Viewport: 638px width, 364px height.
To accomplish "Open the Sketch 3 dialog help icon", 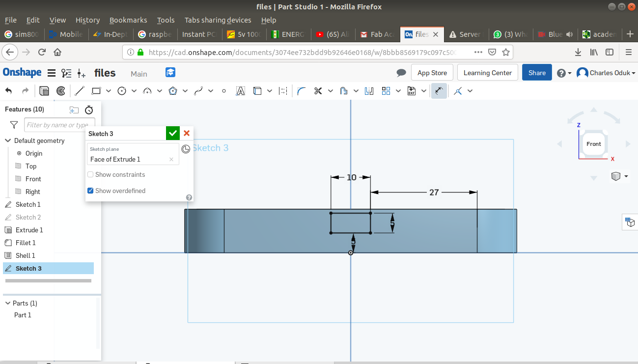I will [189, 197].
